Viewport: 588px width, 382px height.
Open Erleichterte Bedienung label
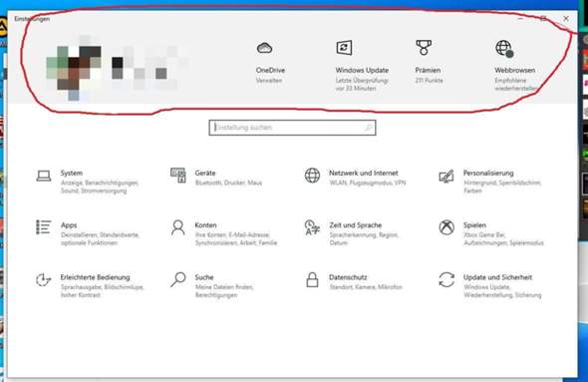tap(95, 277)
